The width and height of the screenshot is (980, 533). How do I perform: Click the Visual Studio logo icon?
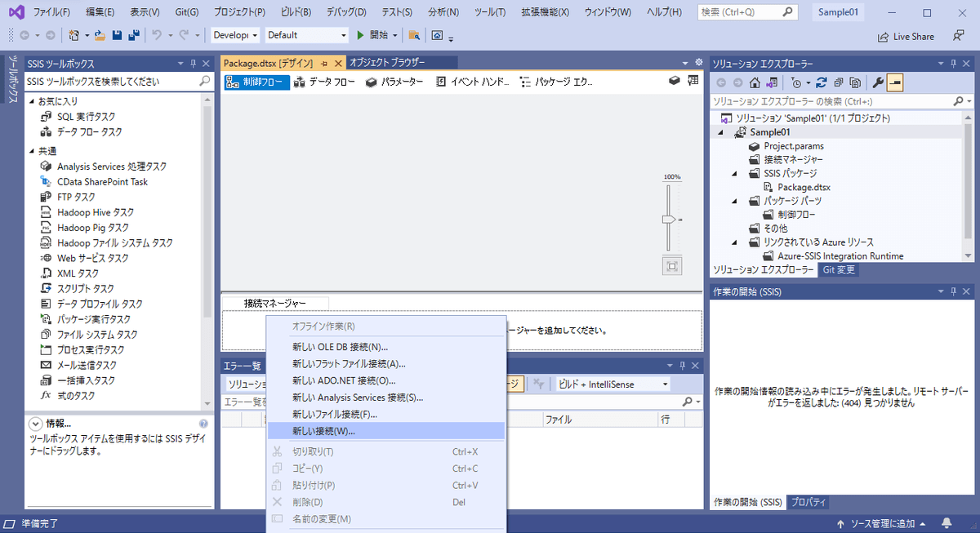click(16, 12)
